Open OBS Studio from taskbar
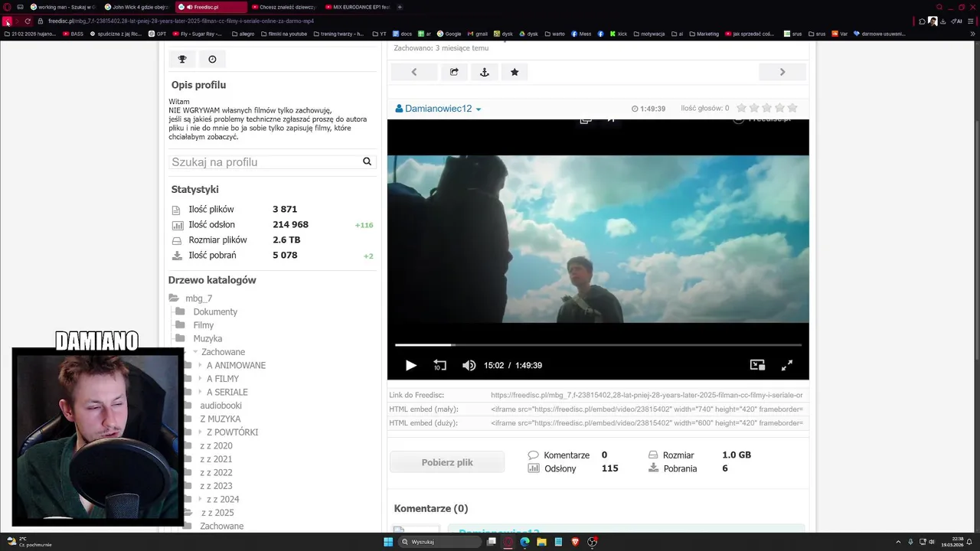Viewport: 980px width, 551px height. point(592,542)
